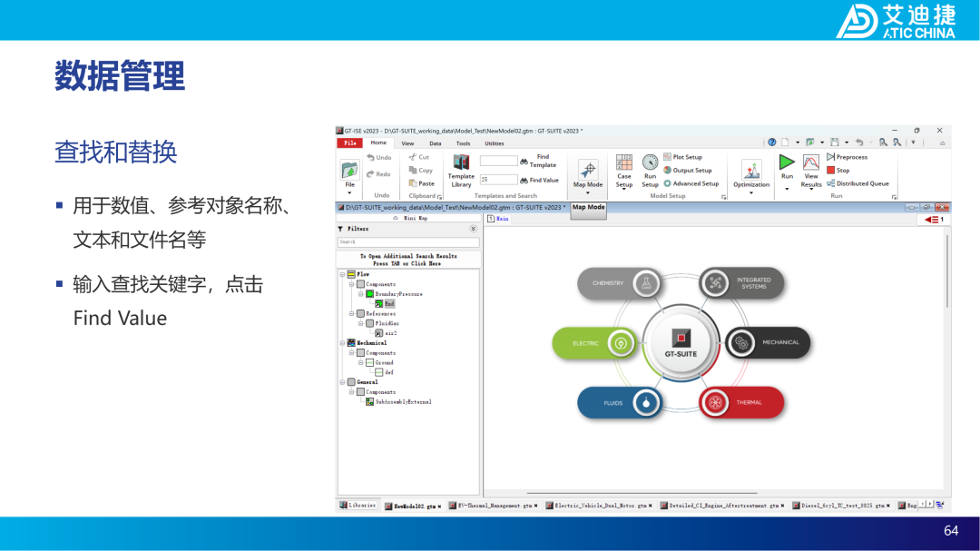Select the SubAssemblyExternal tree item
Image resolution: width=980 pixels, height=551 pixels.
click(x=398, y=401)
